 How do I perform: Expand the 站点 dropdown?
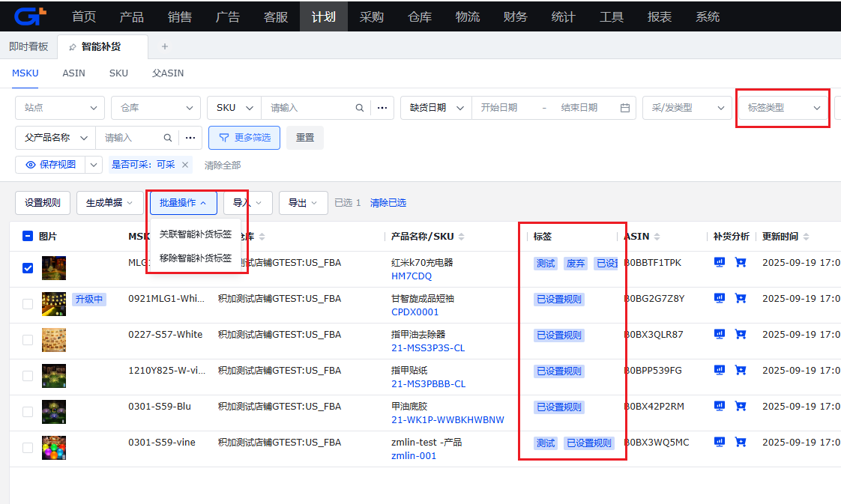click(x=59, y=108)
